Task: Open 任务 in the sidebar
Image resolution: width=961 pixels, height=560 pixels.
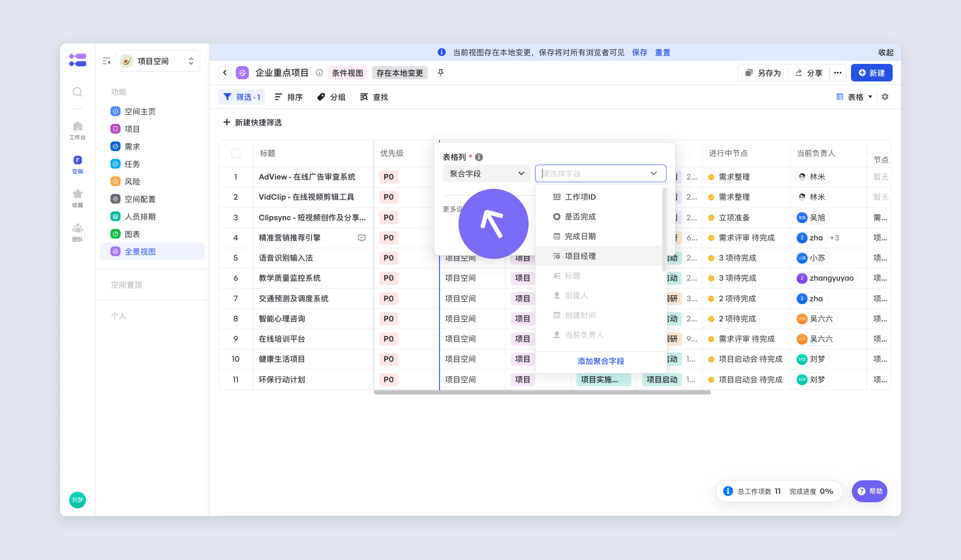Action: [152, 164]
